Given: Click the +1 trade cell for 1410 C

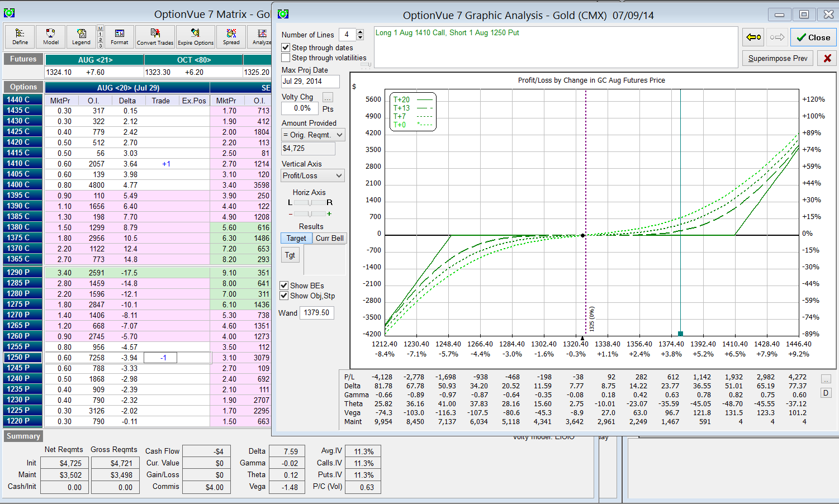Looking at the screenshot, I should (x=160, y=164).
